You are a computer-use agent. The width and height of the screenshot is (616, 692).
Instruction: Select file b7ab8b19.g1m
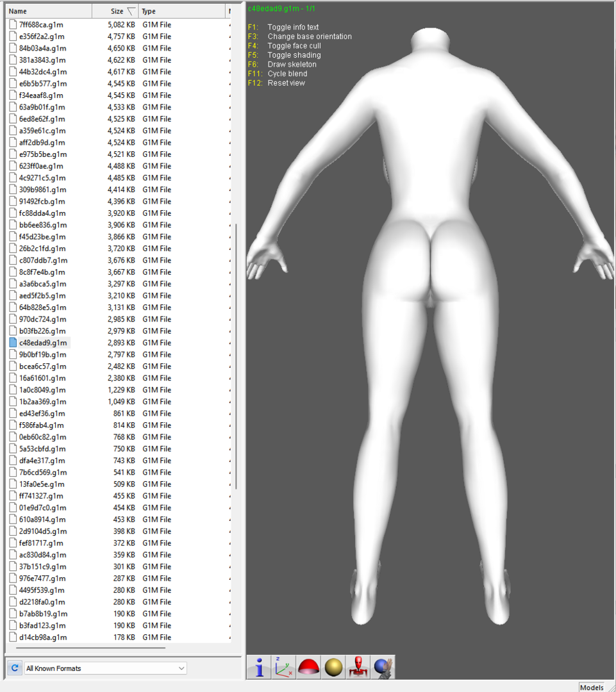click(43, 613)
